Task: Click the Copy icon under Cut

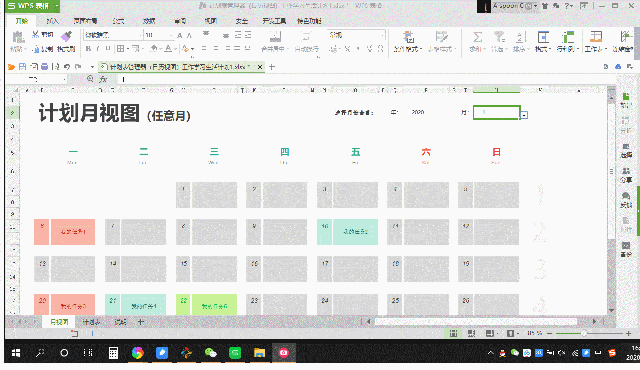Action: [36, 49]
